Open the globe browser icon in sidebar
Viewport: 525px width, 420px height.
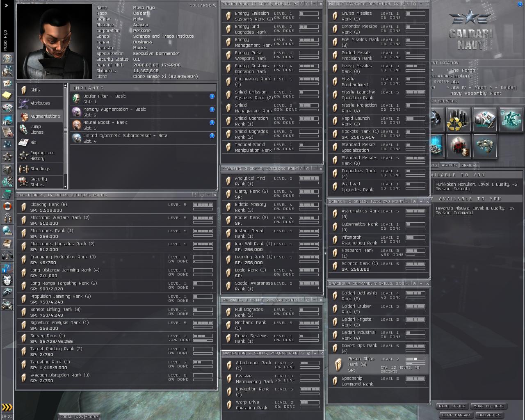[x=7, y=231]
